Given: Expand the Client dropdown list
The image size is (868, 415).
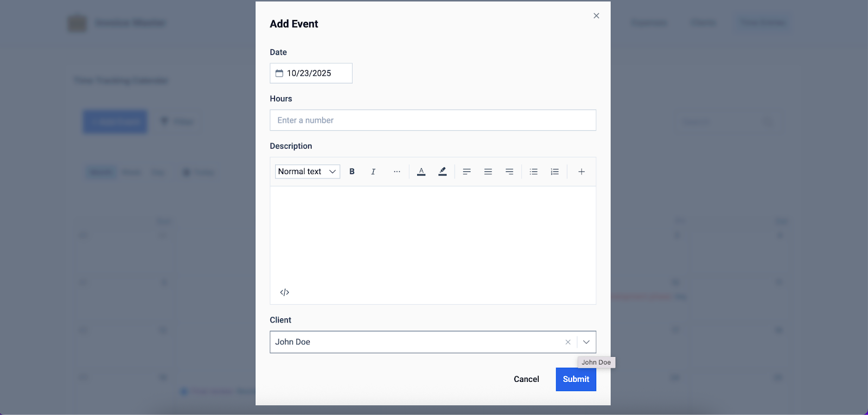Looking at the screenshot, I should pyautogui.click(x=586, y=342).
